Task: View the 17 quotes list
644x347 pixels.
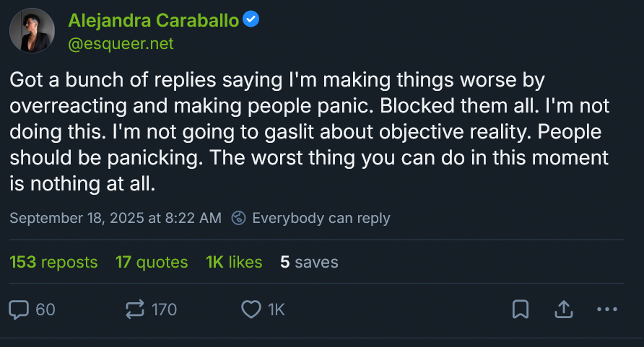Action: pos(152,262)
